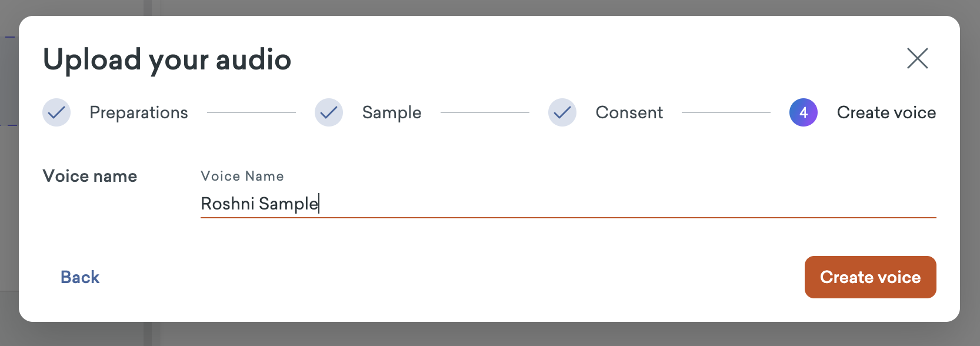Click the Create voice orange button
This screenshot has width=980, height=346.
tap(871, 277)
